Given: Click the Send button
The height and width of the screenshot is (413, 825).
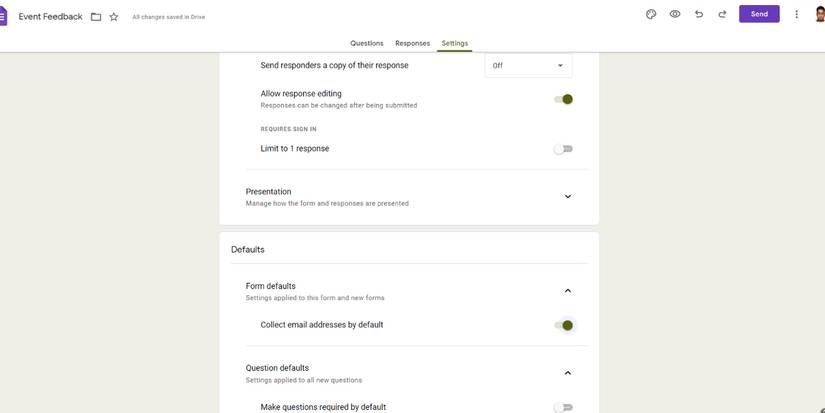Looking at the screenshot, I should [x=759, y=14].
